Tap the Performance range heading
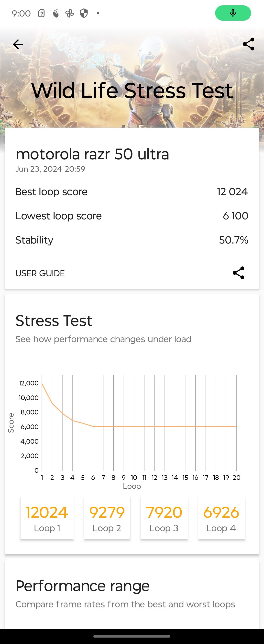264x644 pixels. [82, 586]
